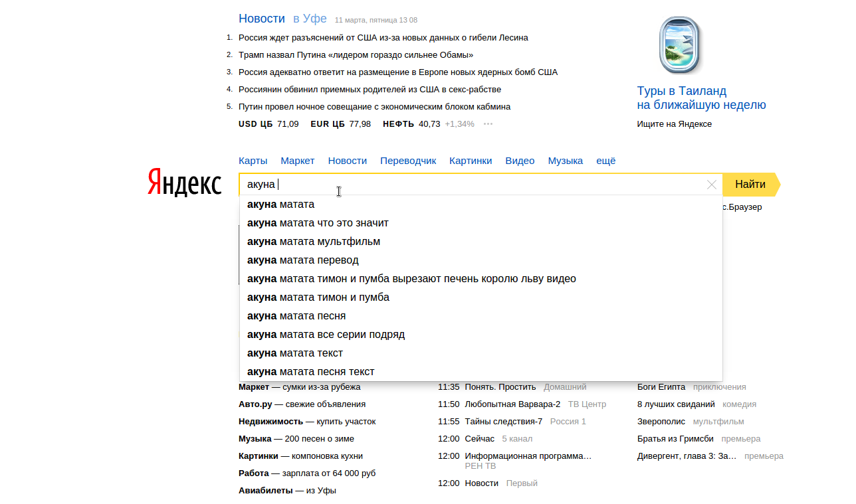Select suggestion 'акуна матата перевод'
856x504 pixels.
coord(481,260)
